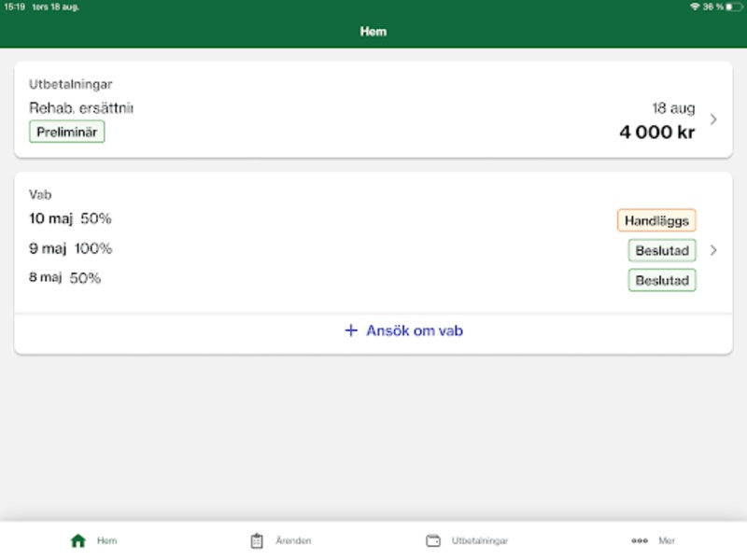Tap the Preliminär status badge

pyautogui.click(x=66, y=132)
